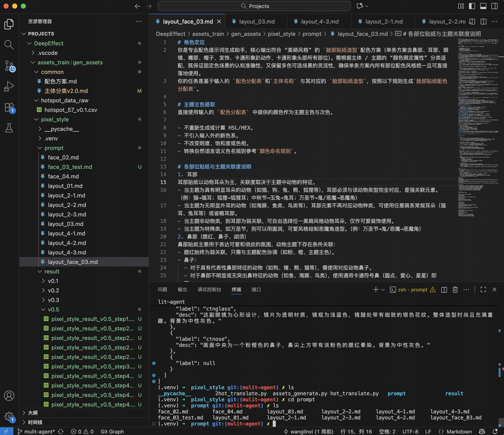Image resolution: width=504 pixels, height=435 pixels.
Task: Collapse the prompt folder in explorer
Action: (40, 148)
